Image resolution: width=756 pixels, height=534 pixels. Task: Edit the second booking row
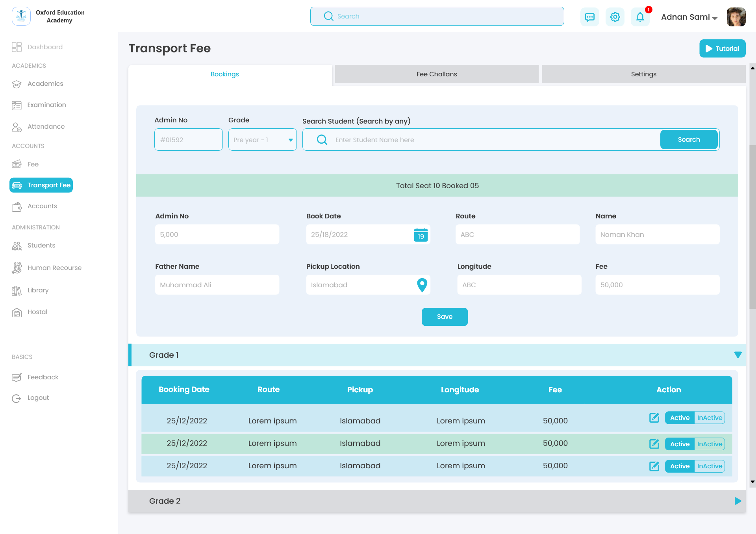point(654,444)
